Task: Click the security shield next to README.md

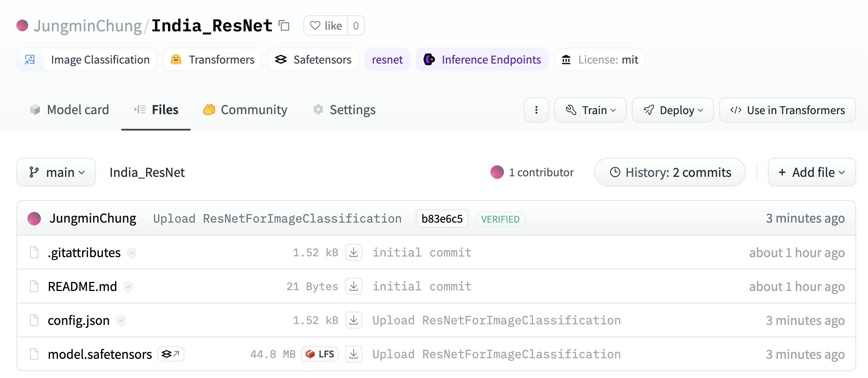Action: 128,287
